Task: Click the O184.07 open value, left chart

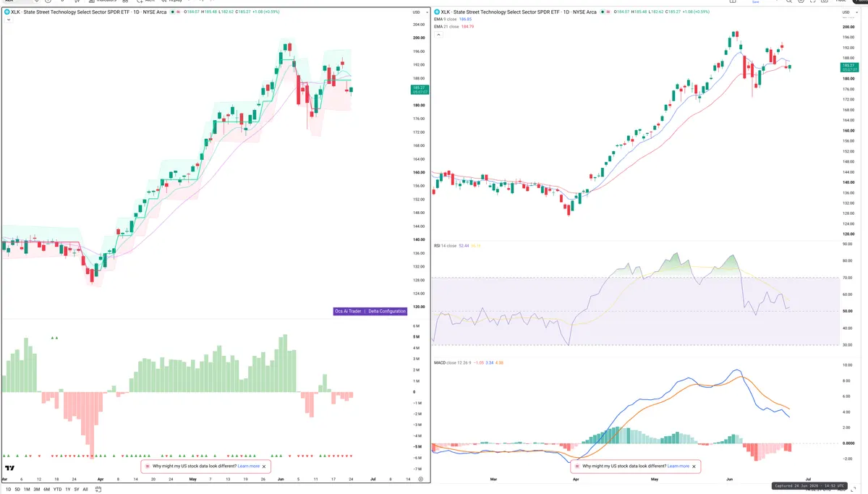Action: point(192,12)
